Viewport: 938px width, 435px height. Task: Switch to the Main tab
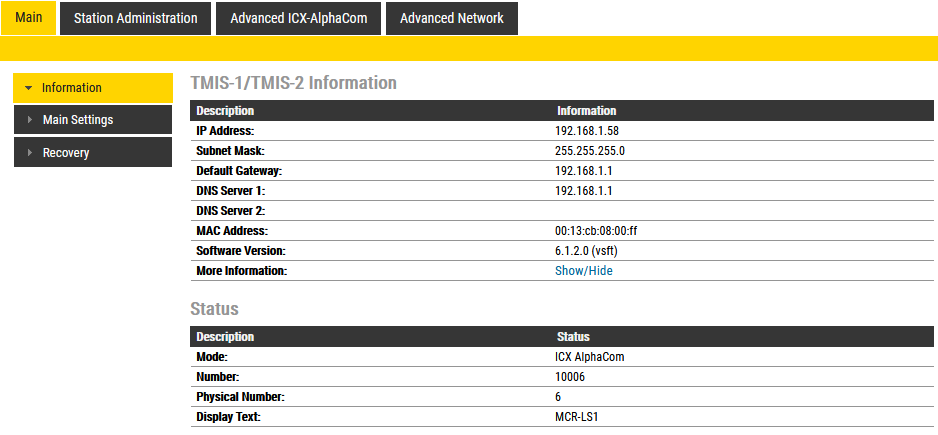click(29, 18)
